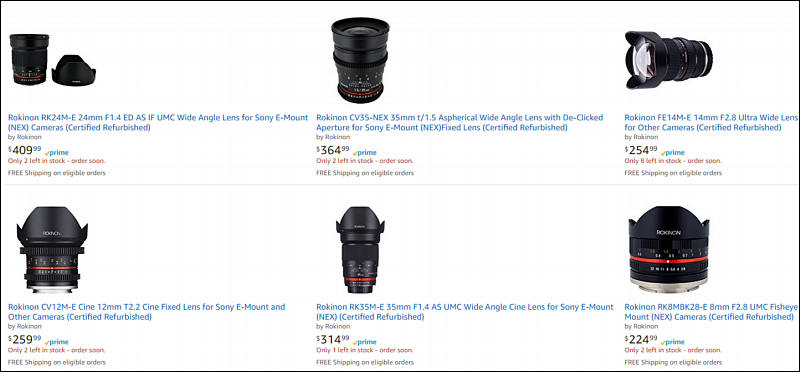
Task: Click the FE14M-E 14mm ultra wide lens image
Action: 668,60
